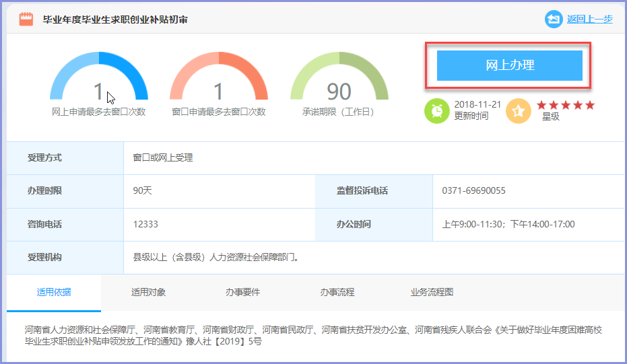The image size is (627, 364).
Task: Click the policy basis paragraph starting 河南省人力资源
Action: (313, 336)
